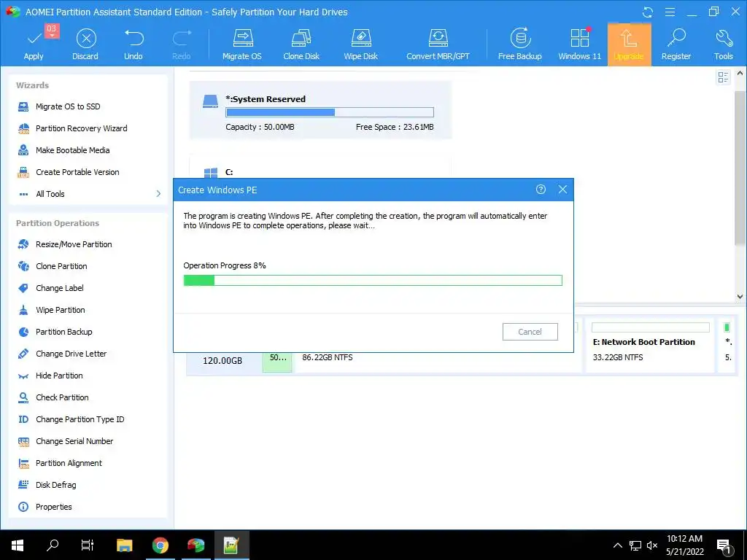Click the scrollbar up arrow

[740, 74]
